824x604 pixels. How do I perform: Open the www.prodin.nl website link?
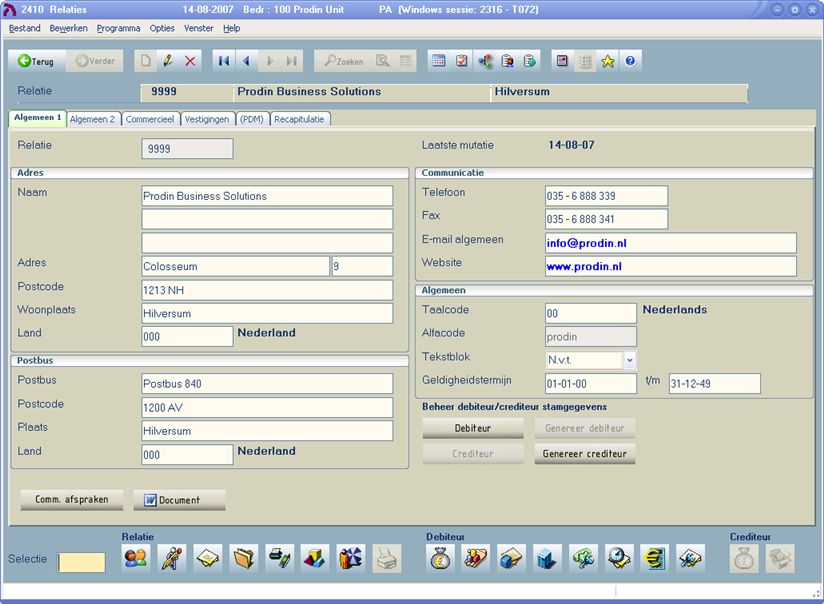point(584,267)
